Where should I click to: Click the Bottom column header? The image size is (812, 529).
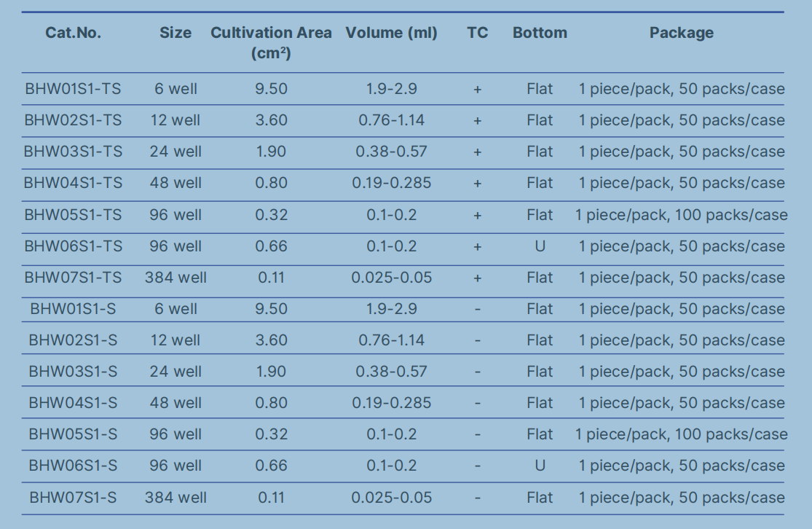pos(540,33)
